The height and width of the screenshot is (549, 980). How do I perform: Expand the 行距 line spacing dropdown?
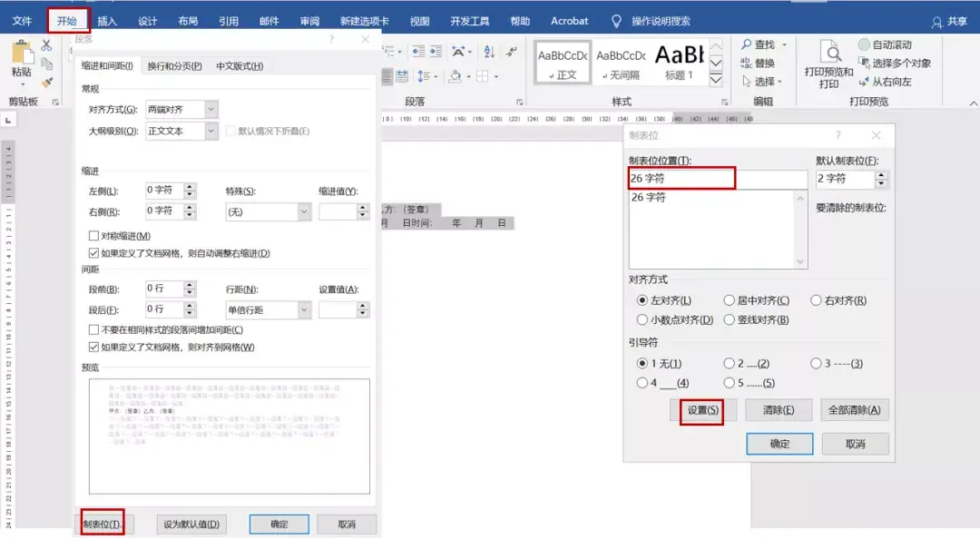pos(304,310)
